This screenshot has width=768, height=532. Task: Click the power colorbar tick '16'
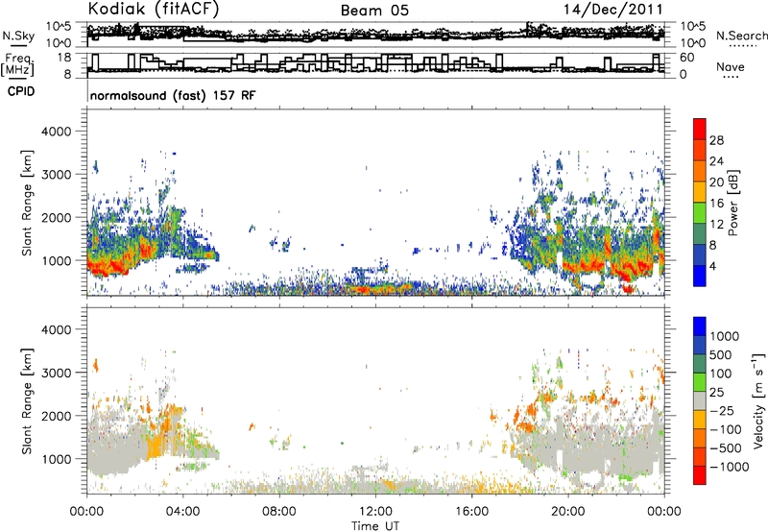(x=716, y=204)
